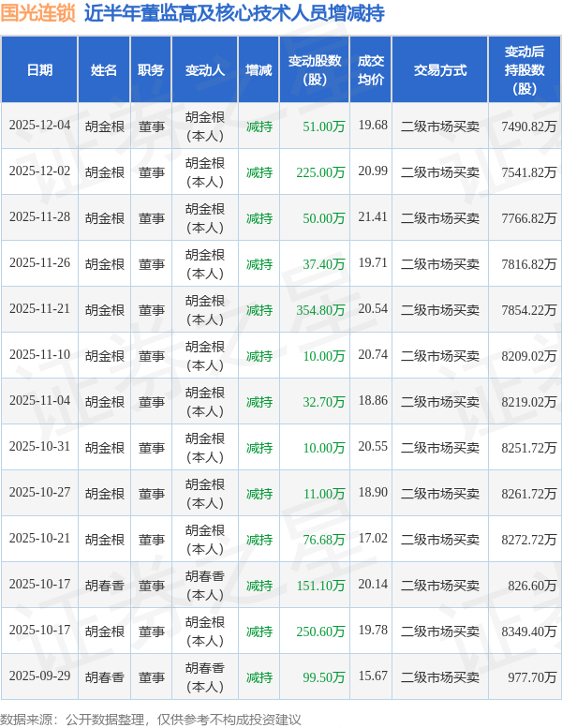Screen dimensions: 562x728
Task: Click the share change 225.00万
Action: 320,172
